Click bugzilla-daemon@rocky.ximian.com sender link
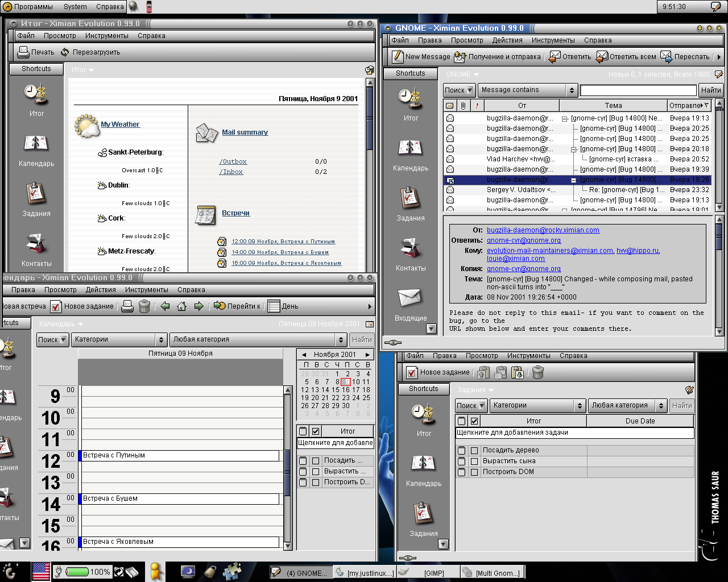728x582 pixels. tap(543, 230)
